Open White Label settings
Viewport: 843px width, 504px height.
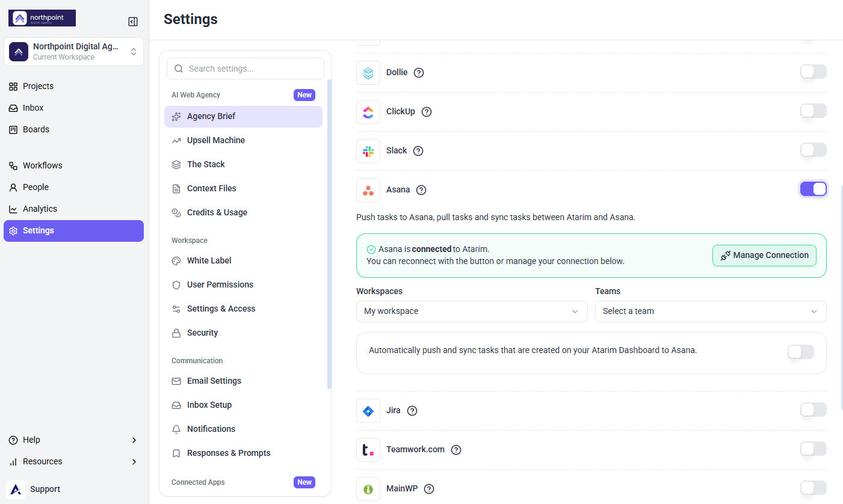243,260
